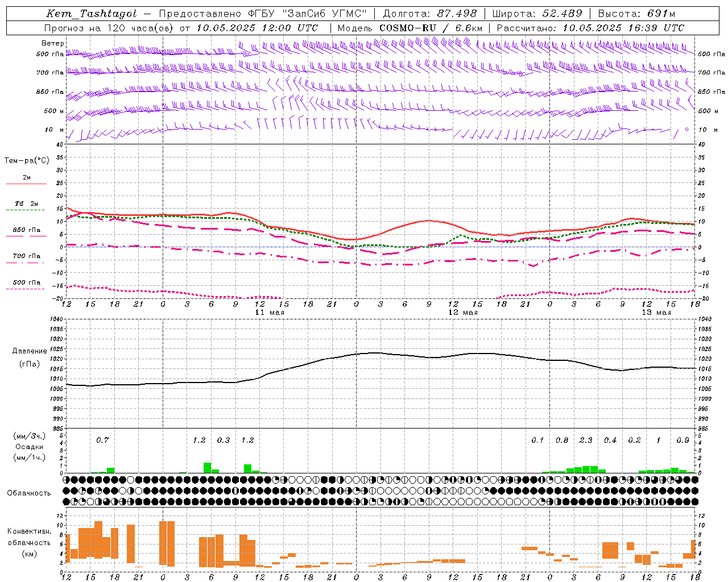Click the latitude value Широта: 52.489

tap(537, 14)
